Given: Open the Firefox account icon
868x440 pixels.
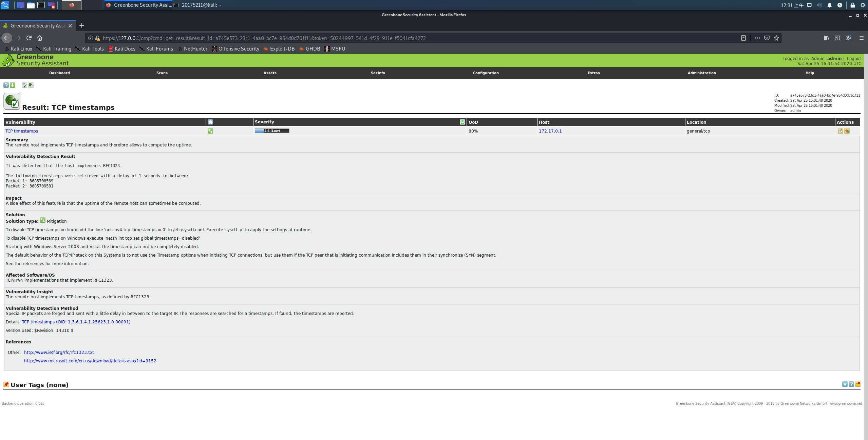Looking at the screenshot, I should click(x=848, y=38).
